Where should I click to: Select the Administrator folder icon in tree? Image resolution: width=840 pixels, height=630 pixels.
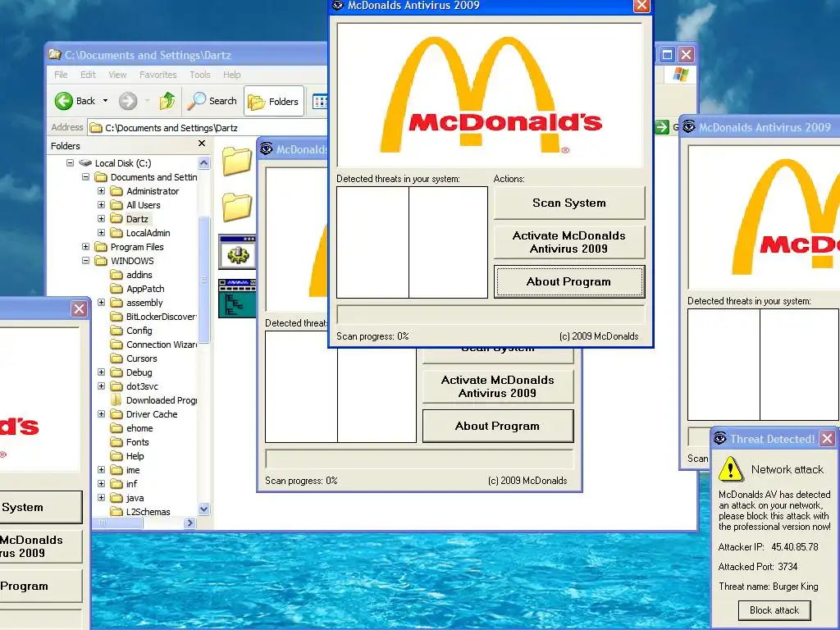click(116, 190)
